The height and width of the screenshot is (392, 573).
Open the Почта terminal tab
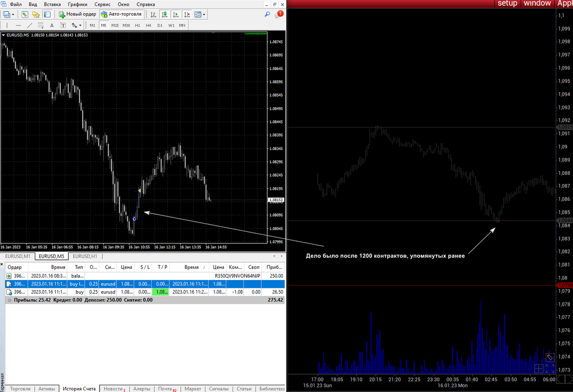point(166,389)
